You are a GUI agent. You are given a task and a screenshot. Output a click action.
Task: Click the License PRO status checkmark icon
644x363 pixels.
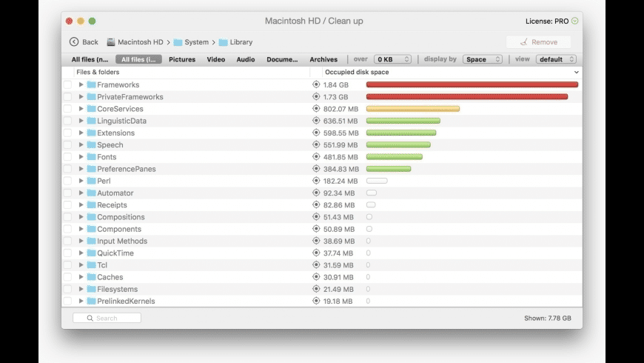[574, 21]
